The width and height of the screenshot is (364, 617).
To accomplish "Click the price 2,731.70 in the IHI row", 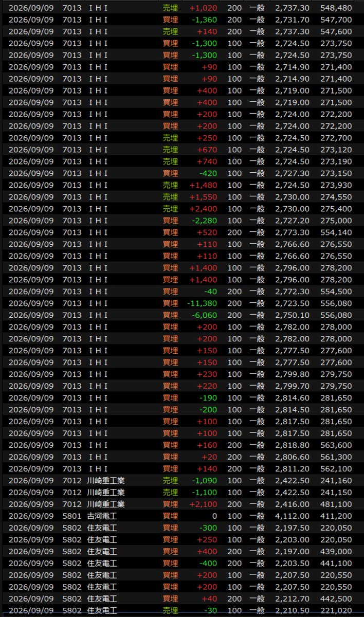I will pos(293,20).
